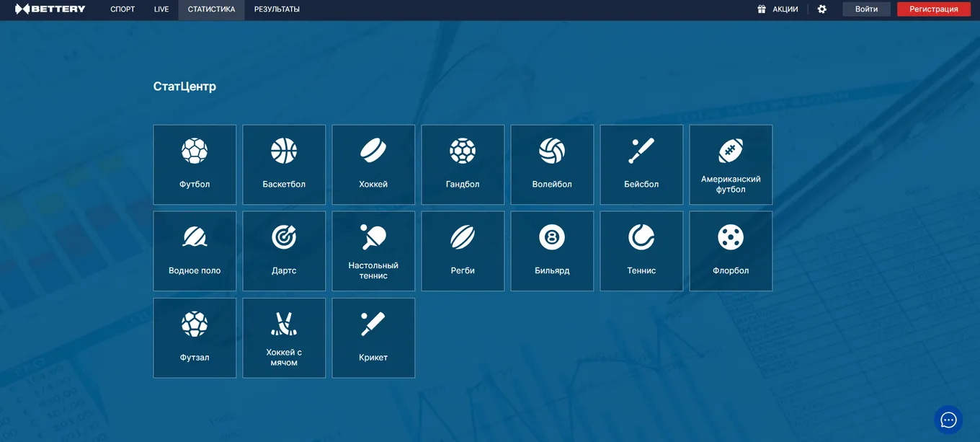Image resolution: width=980 pixels, height=442 pixels.
Task: Click the red Регистрация button
Action: (x=934, y=9)
